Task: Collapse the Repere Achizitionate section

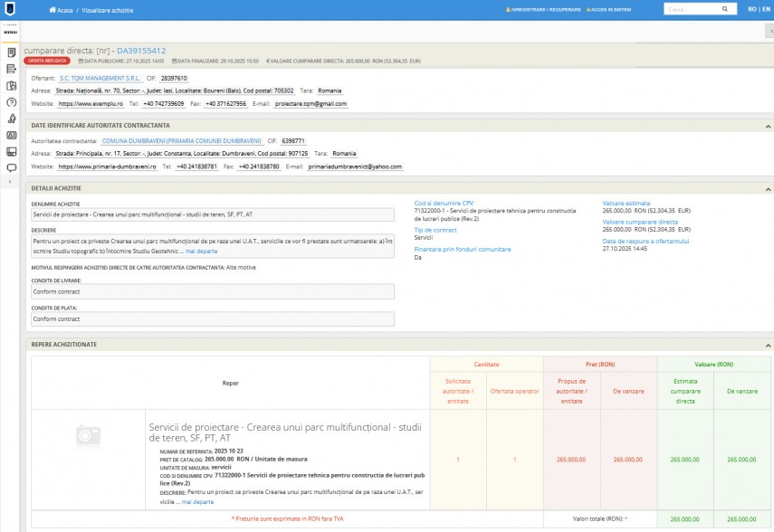Action: [x=768, y=345]
